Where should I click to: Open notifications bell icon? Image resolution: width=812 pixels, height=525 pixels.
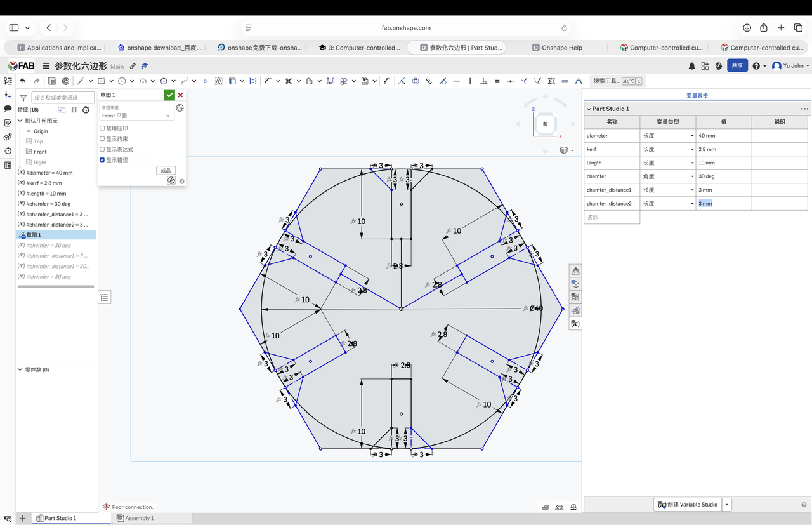pos(691,65)
